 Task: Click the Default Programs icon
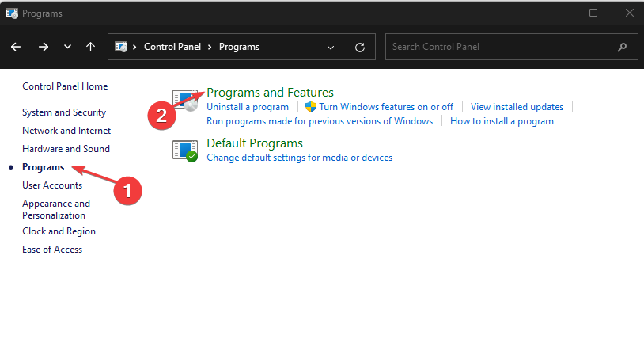point(185,150)
